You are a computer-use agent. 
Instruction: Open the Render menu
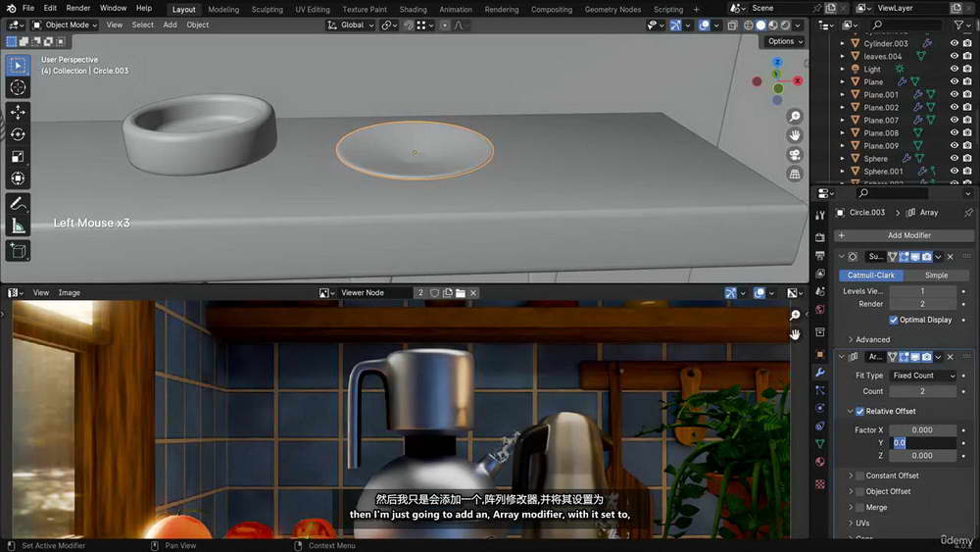(x=78, y=8)
